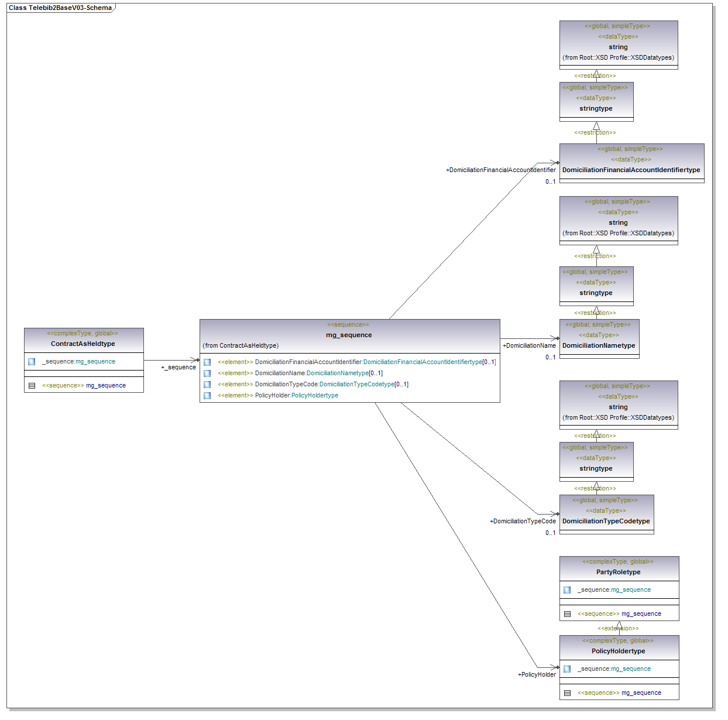The image size is (728, 720).
Task: Select the ContractAsHeldtype class header
Action: pyautogui.click(x=83, y=344)
